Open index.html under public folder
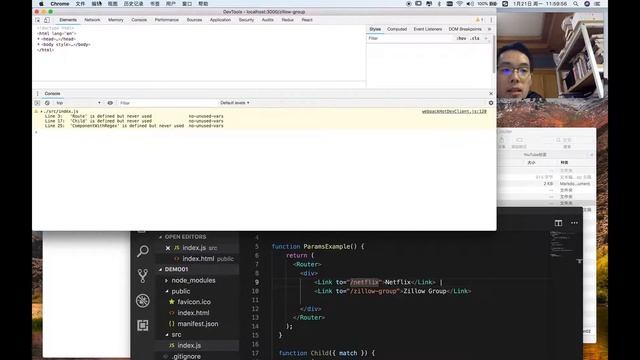The image size is (640, 360). click(189, 313)
